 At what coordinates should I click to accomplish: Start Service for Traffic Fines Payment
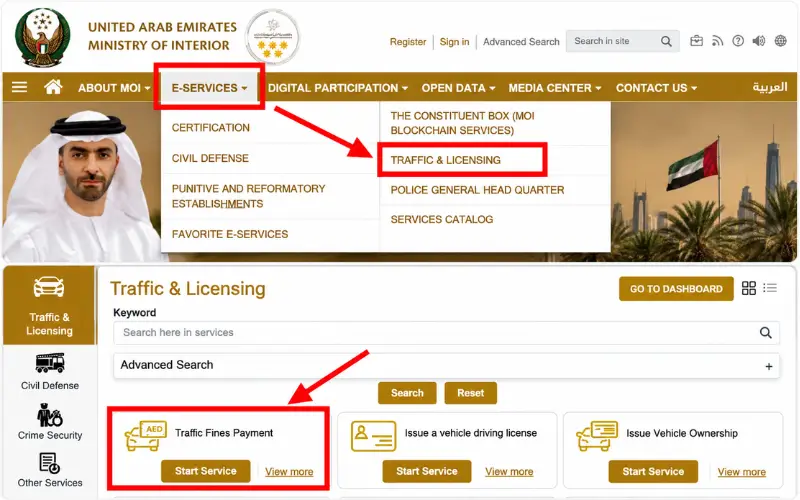(x=206, y=471)
